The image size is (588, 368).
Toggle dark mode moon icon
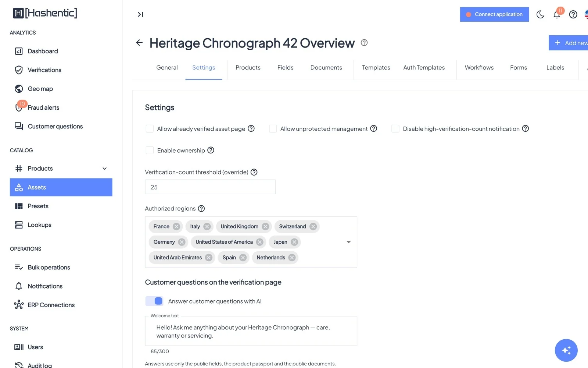[x=540, y=14]
